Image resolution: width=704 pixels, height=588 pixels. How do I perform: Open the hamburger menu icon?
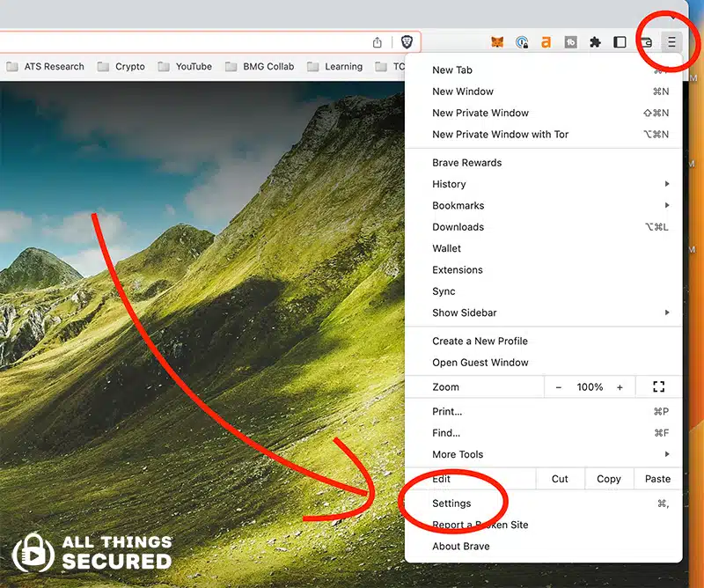click(671, 41)
